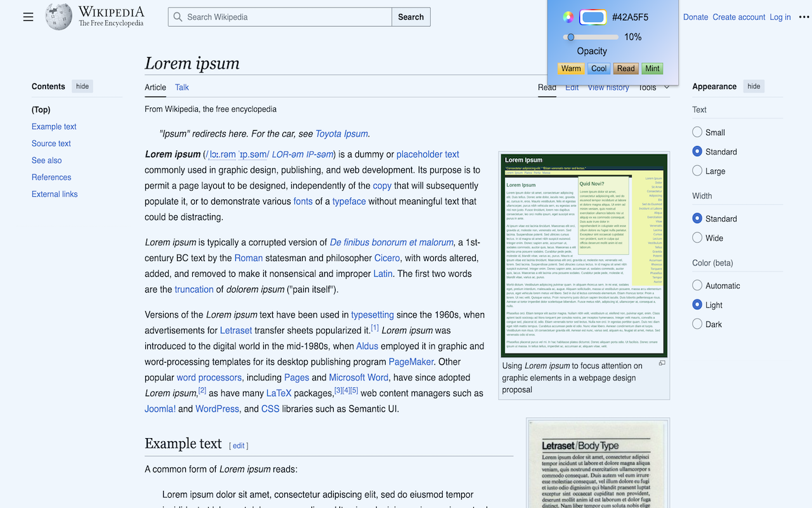Screen dimensions: 812x508
Task: Open the typeface link
Action: pyautogui.click(x=349, y=201)
